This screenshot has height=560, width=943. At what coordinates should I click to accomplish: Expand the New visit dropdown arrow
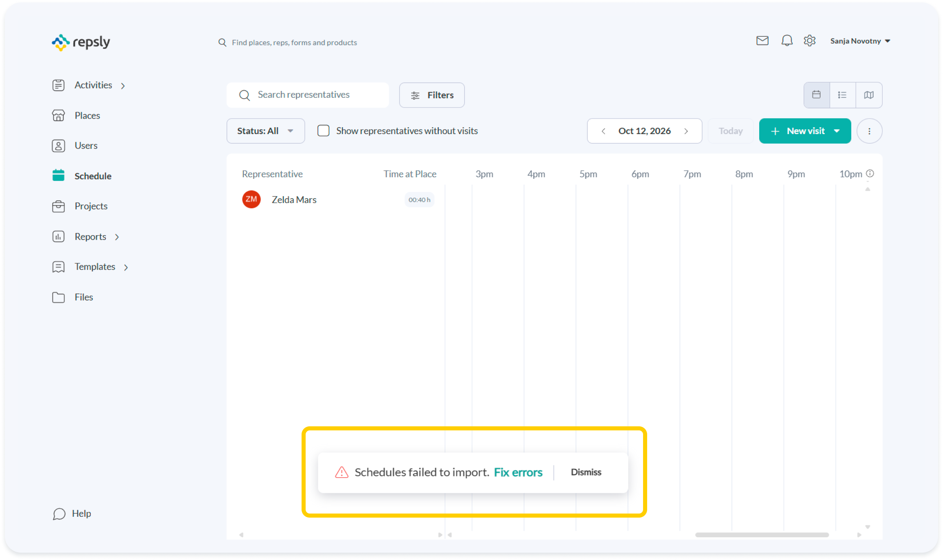[x=837, y=131]
